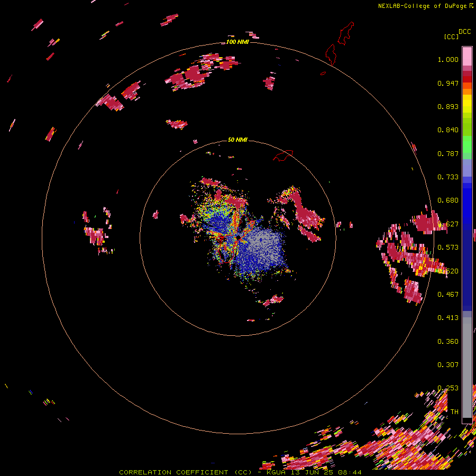This screenshot has height=476, width=476.
Task: Click the 0.413 scale value
Action: (448, 318)
